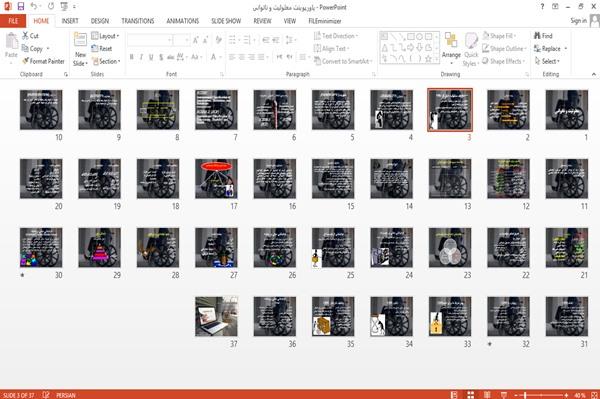Toggle Strikethrough formatting
Image resolution: width=600 pixels, height=399 pixels.
click(171, 57)
